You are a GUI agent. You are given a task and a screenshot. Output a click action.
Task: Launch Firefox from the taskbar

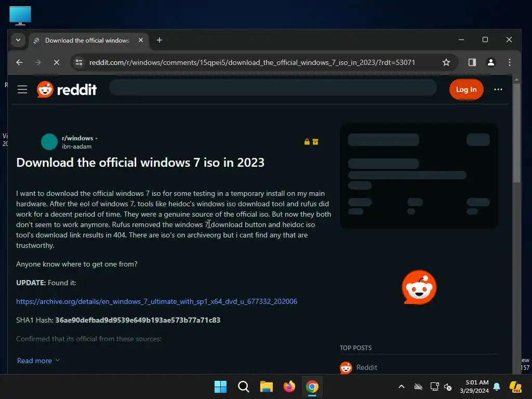[289, 387]
